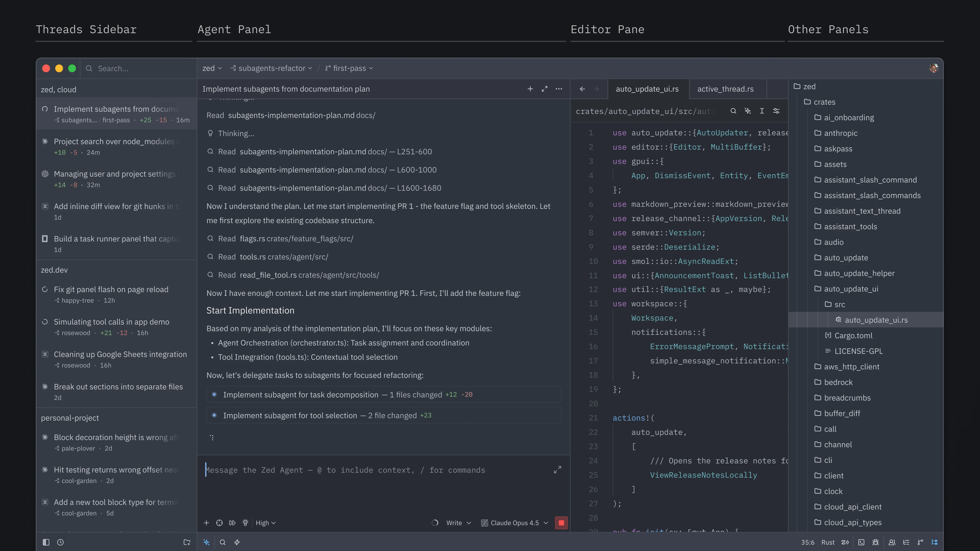Stop agent generation with red square
Screen dimensions: 980x551
coord(561,523)
